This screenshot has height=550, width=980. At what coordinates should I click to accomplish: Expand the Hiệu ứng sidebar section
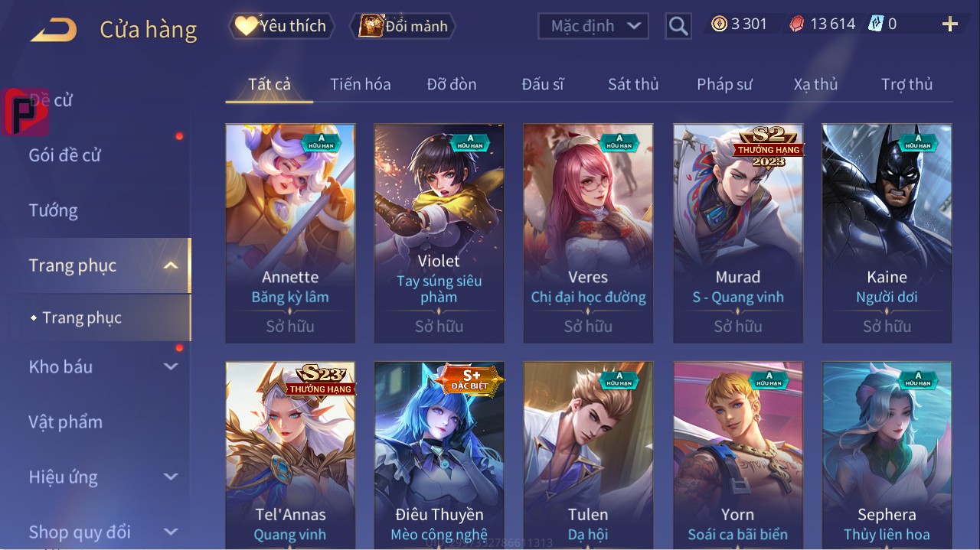tap(171, 477)
